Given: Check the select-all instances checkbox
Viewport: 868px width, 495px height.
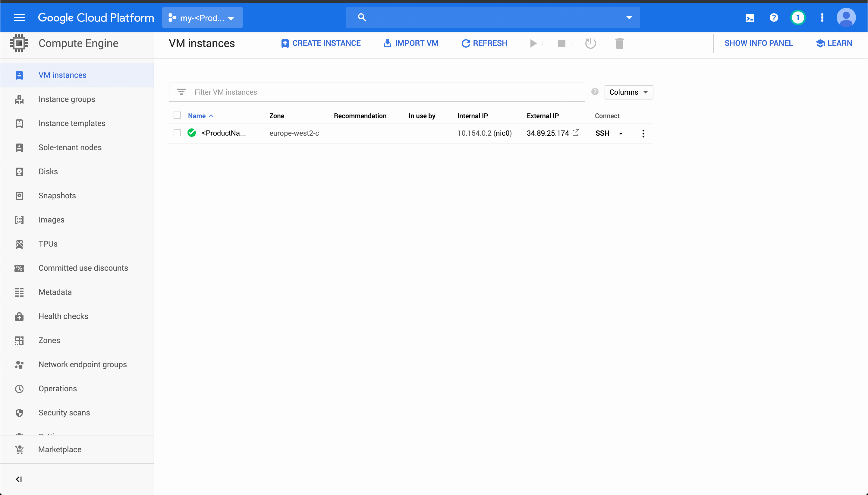Looking at the screenshot, I should (x=177, y=115).
